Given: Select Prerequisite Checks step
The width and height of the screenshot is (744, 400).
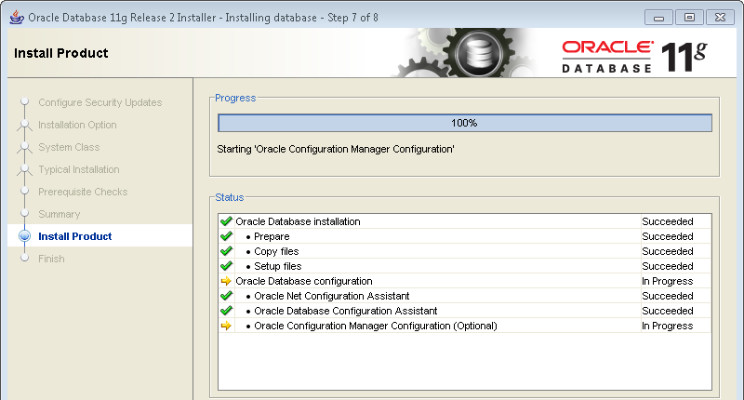Looking at the screenshot, I should [83, 192].
